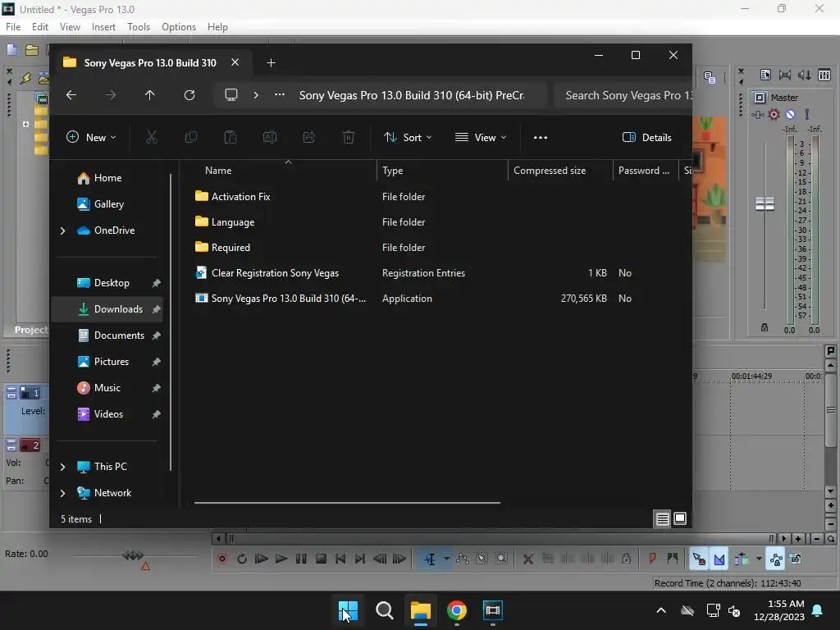
Task: Select the Selection Edit tool in Vegas
Action: [x=482, y=559]
